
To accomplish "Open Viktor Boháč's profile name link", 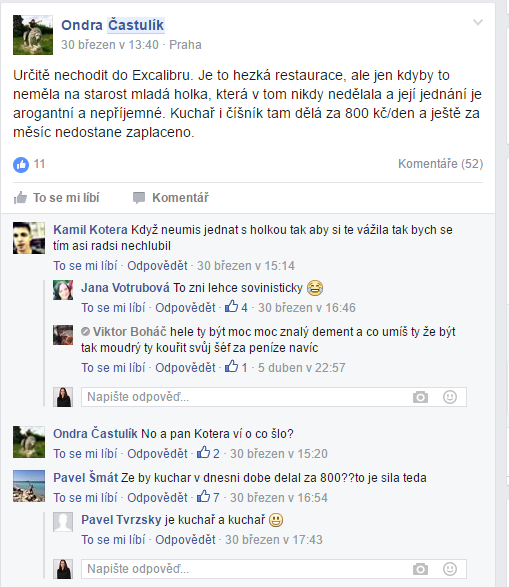I will 129,332.
